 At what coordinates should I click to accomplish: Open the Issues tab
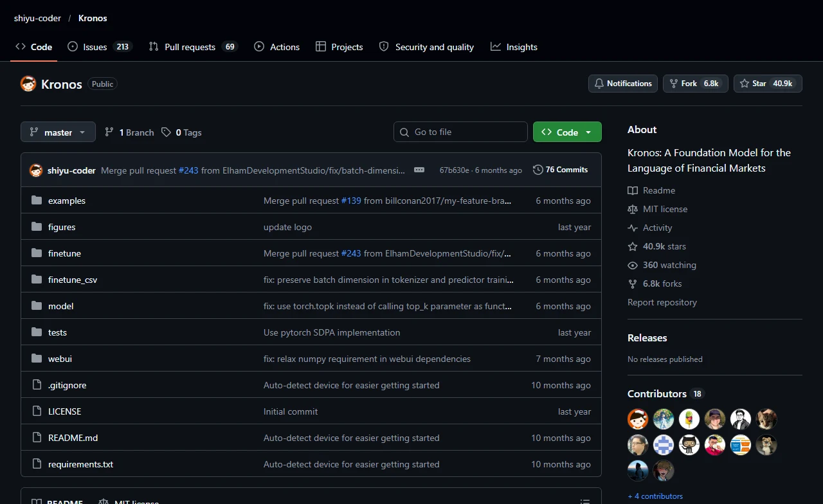coord(99,47)
